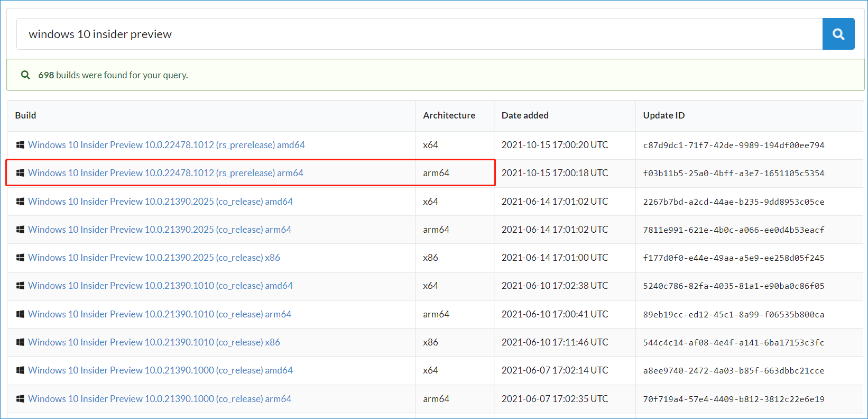This screenshot has height=419, width=868.
Task: Click Windows logo icon of 21390.1010 amd64 row
Action: pyautogui.click(x=20, y=286)
